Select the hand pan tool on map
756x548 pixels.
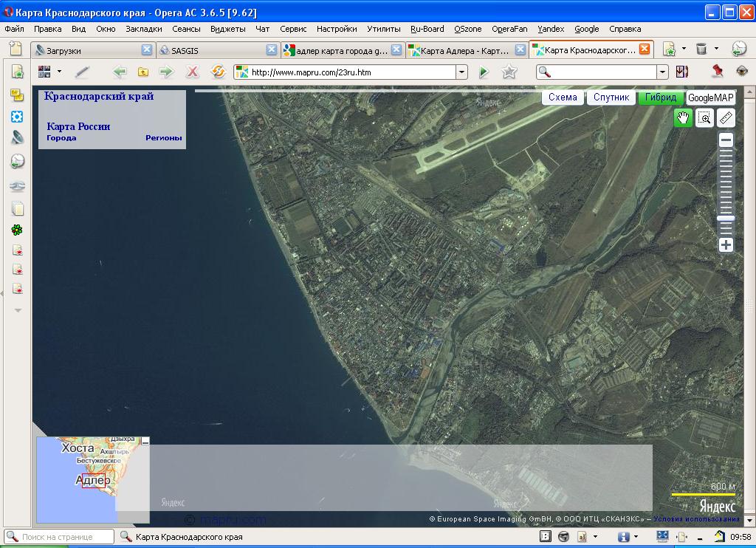[683, 118]
